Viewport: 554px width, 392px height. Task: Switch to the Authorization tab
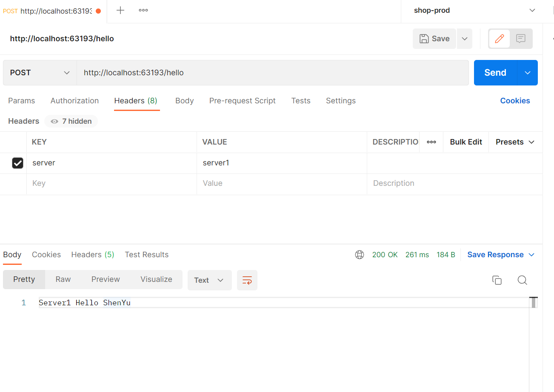tap(74, 101)
